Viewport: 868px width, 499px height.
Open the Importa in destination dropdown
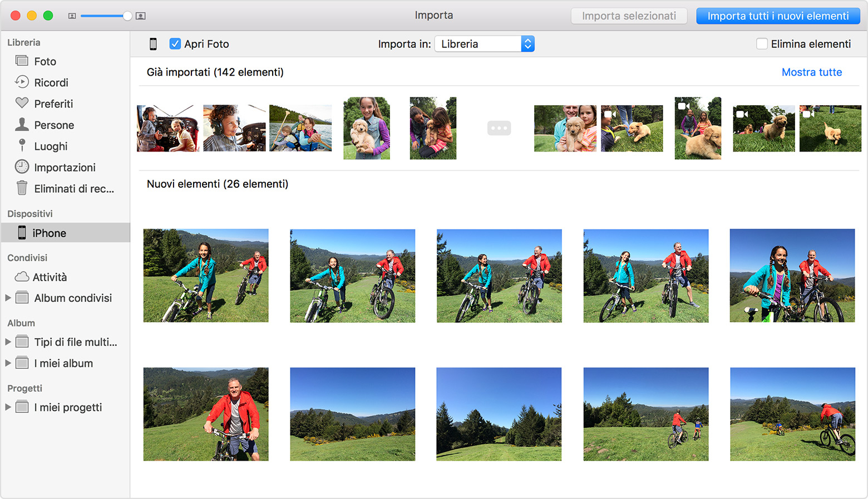tap(484, 43)
